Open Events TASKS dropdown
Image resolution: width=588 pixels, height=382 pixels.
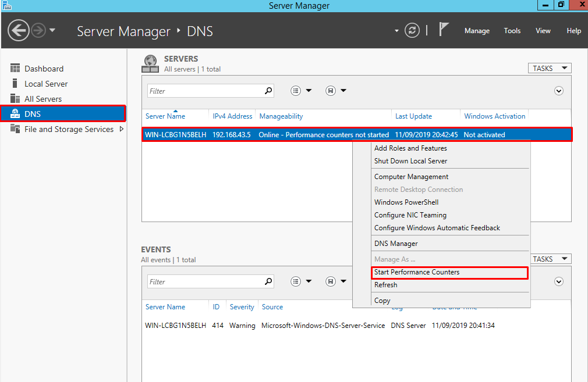tap(551, 259)
